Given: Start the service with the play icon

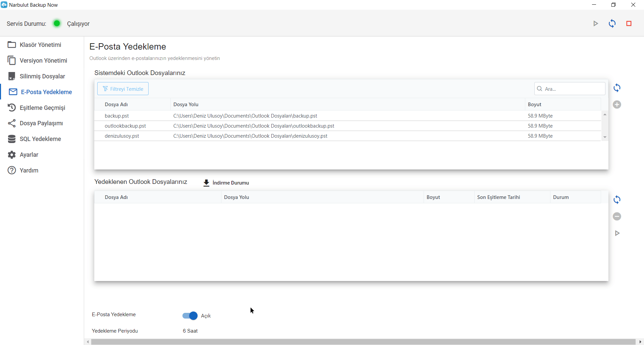Looking at the screenshot, I should pos(596,23).
